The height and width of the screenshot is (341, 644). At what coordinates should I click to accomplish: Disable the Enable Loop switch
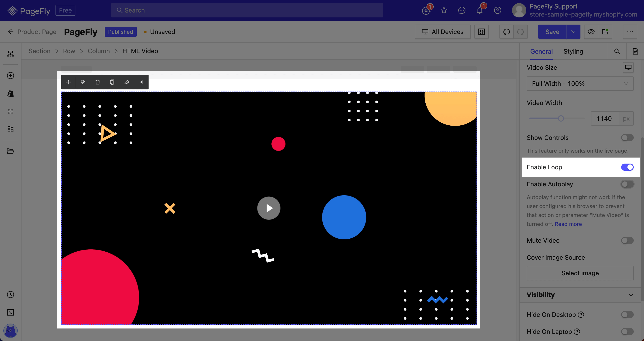tap(627, 167)
